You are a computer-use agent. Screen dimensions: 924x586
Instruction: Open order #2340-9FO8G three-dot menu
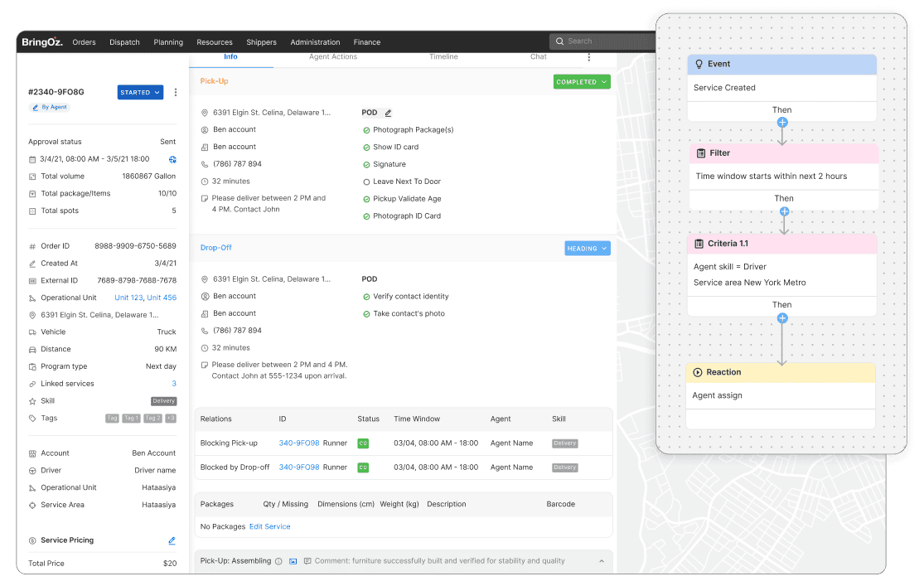(176, 93)
